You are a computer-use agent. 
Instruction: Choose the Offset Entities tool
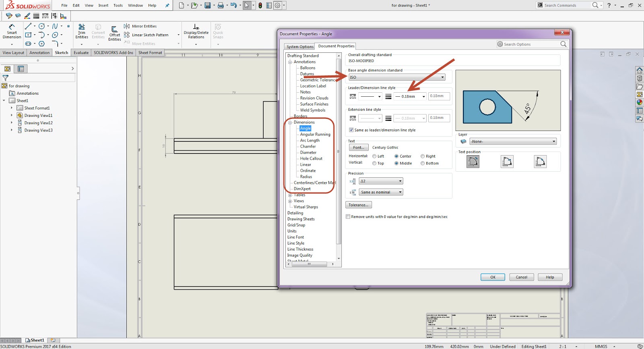[115, 33]
